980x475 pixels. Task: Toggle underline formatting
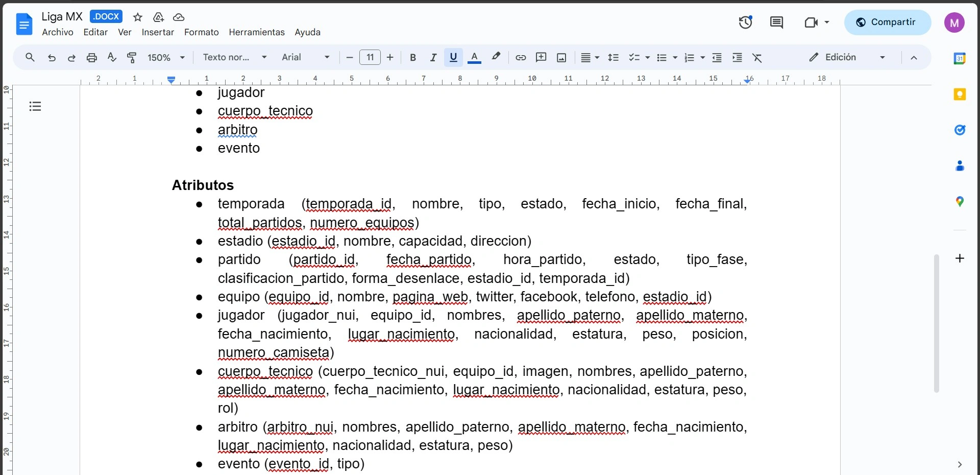[x=453, y=57]
